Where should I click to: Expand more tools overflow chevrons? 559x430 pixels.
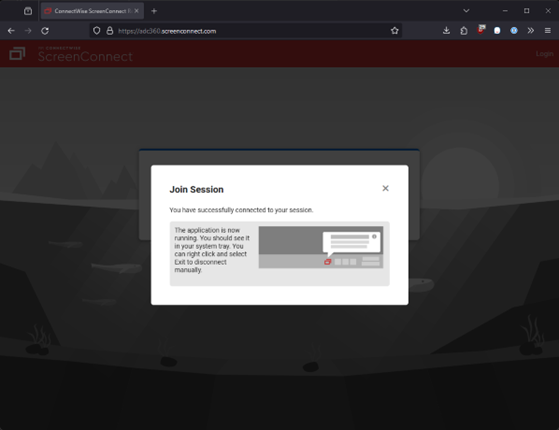point(531,31)
